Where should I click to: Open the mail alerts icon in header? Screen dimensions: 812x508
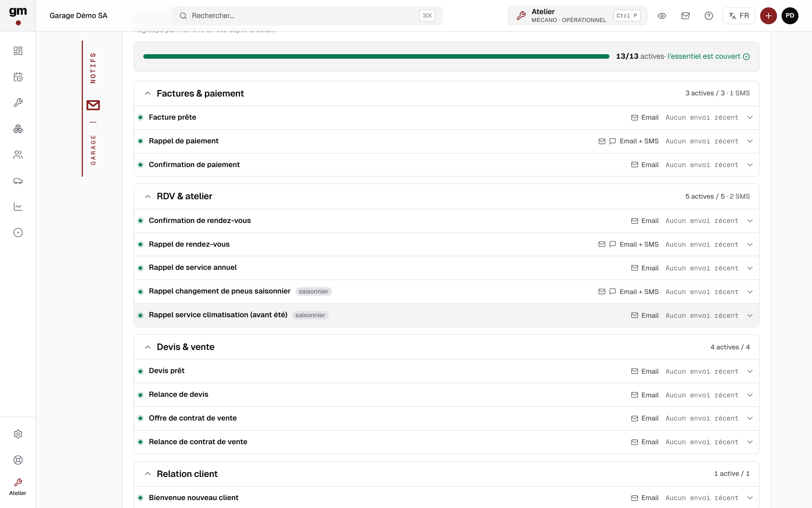[x=685, y=16]
